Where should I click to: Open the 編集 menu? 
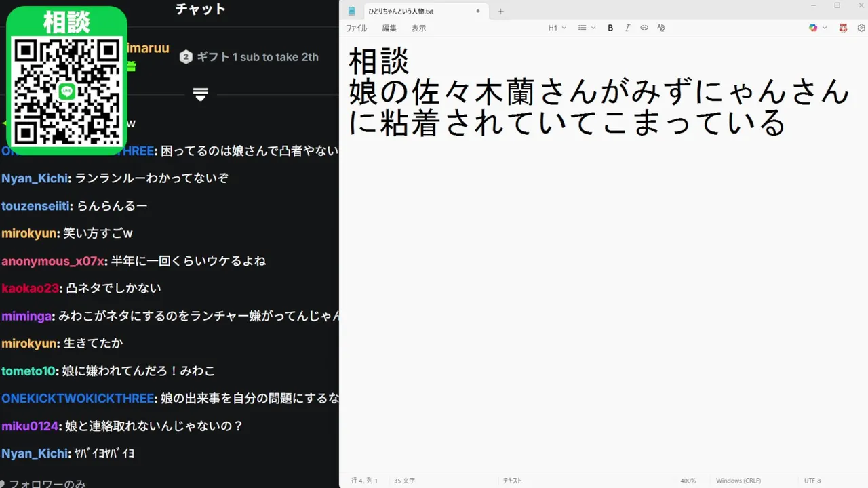click(389, 28)
